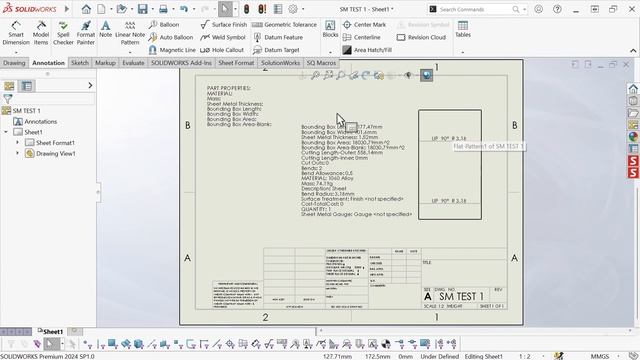Expand the Sheet Format1 node
640x360 pixels.
18,143
